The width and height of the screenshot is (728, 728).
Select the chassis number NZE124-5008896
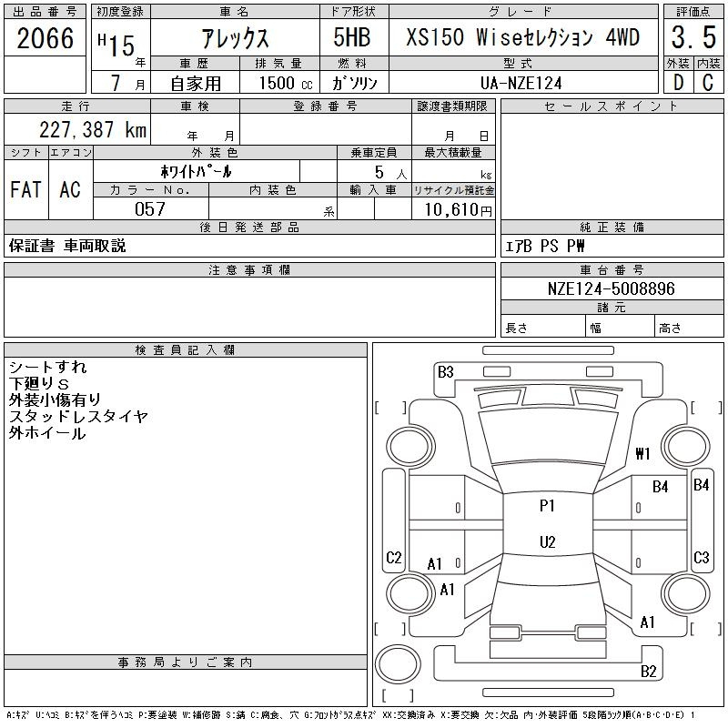click(612, 288)
